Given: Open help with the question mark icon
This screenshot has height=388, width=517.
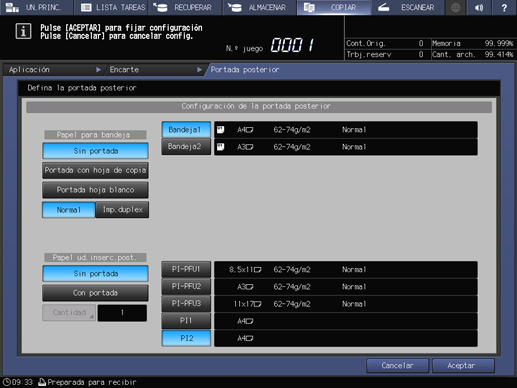Looking at the screenshot, I should (504, 7).
